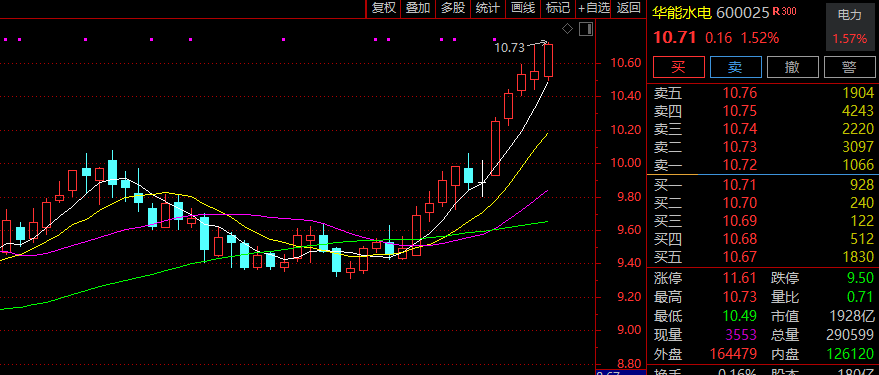Click the diamond icon above the chart
Screen dimensions: 879x375
567,29
